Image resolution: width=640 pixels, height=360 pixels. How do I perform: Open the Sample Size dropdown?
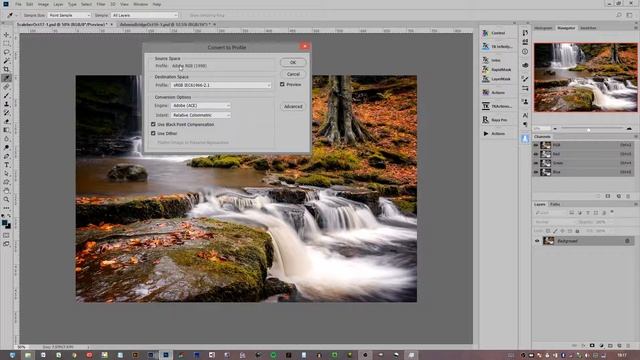click(69, 15)
